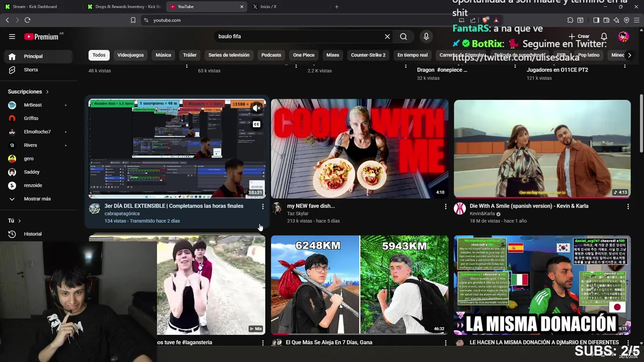Open Brave Rewards triangle icon

(x=496, y=20)
